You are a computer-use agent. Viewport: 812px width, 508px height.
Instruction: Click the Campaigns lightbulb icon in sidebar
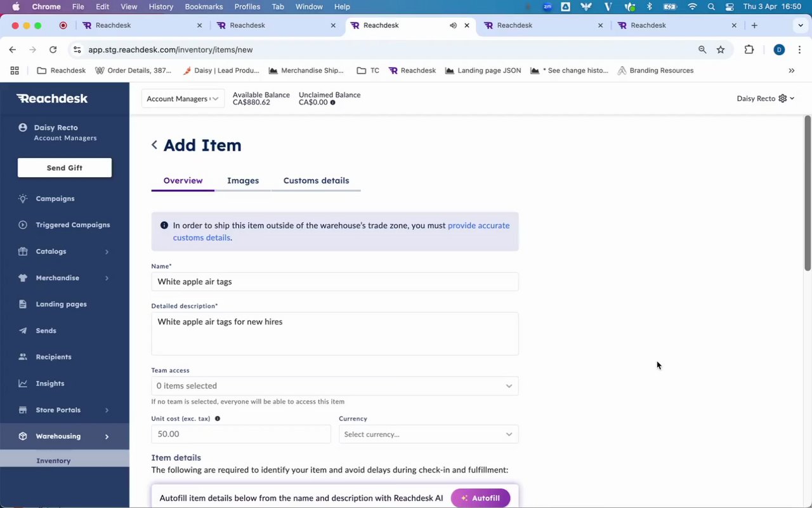tap(23, 199)
